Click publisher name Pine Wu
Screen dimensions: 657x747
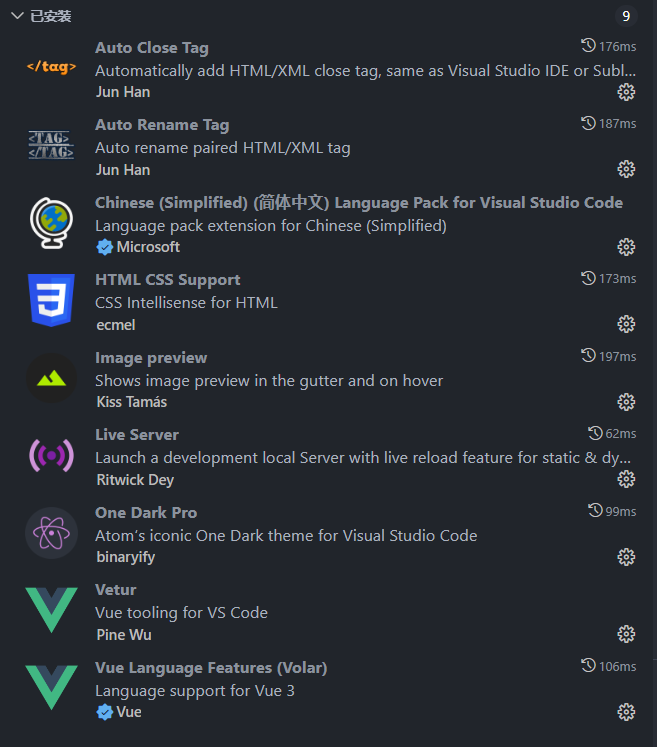pyautogui.click(x=124, y=635)
